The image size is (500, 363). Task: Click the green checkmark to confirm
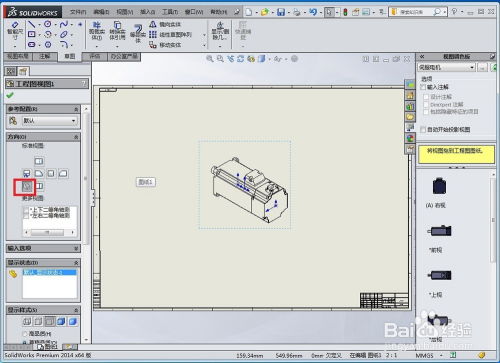pyautogui.click(x=10, y=95)
